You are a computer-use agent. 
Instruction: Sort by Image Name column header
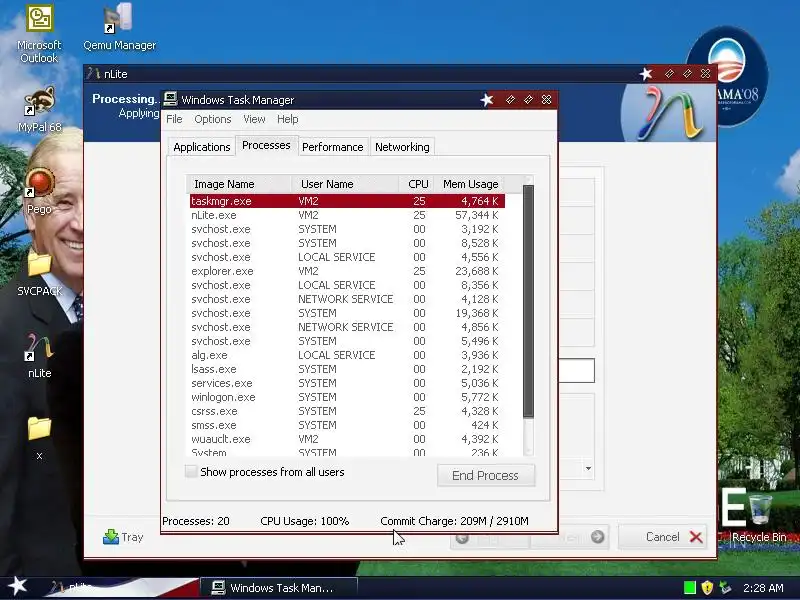pos(239,184)
